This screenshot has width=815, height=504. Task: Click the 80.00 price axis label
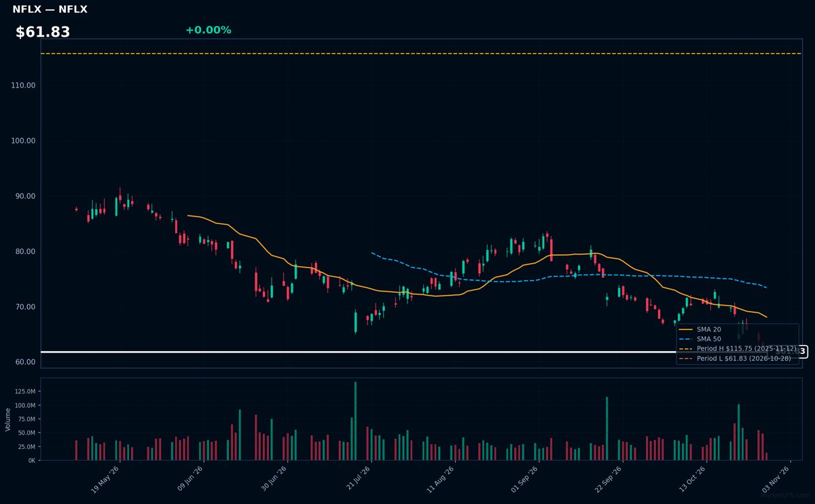click(25, 251)
